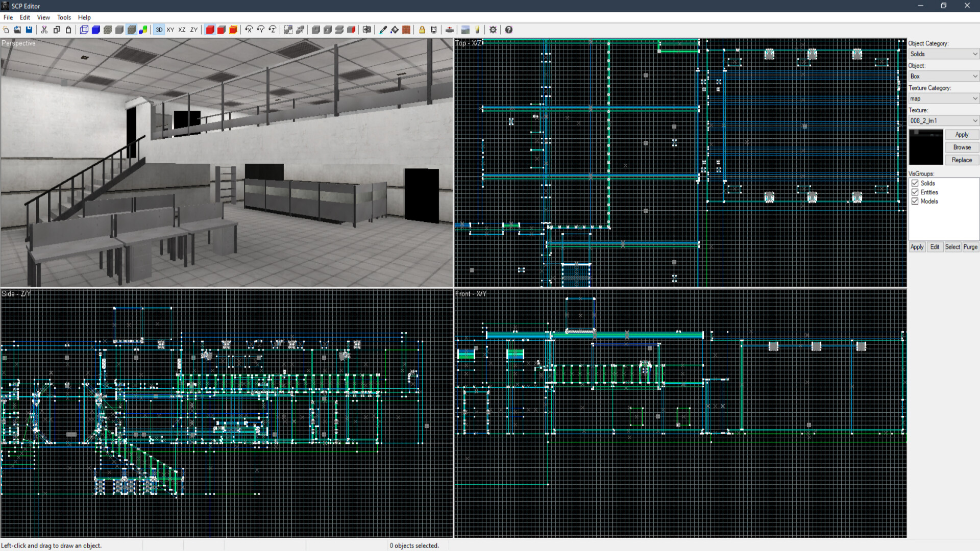Uncheck the Entities VisGroup
The height and width of the screenshot is (551, 980).
(915, 192)
